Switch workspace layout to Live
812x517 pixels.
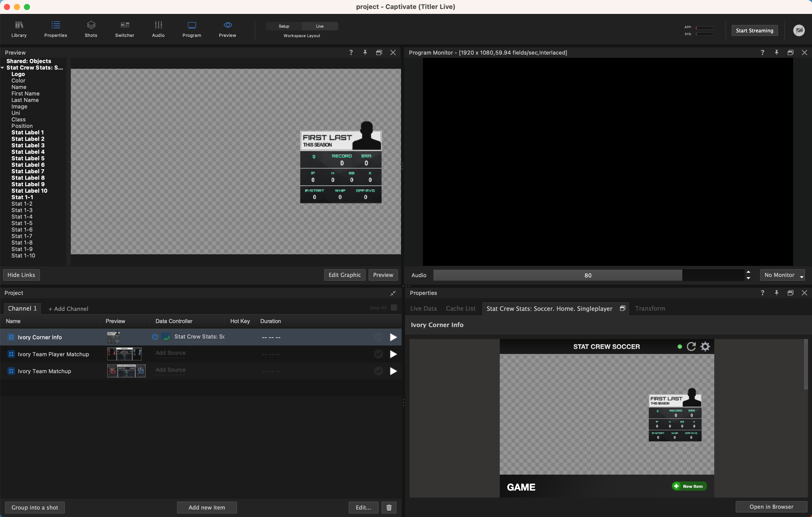point(320,26)
